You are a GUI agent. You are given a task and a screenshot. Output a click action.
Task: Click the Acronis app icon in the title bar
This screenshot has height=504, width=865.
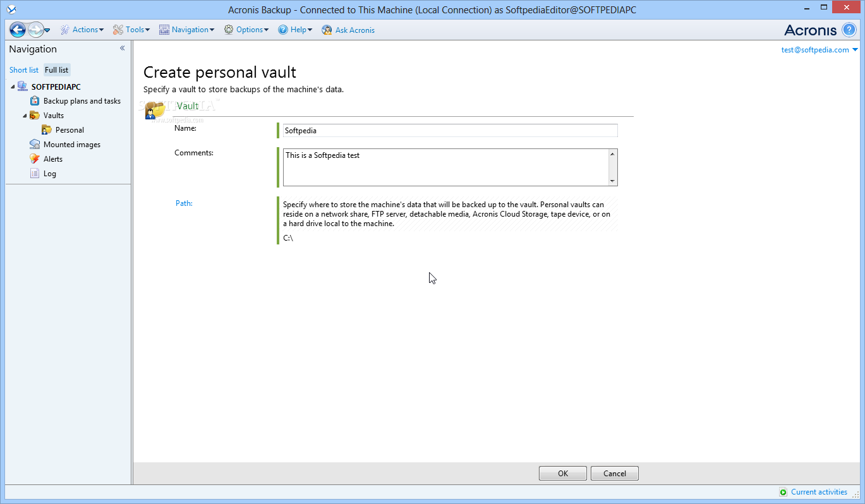[11, 10]
